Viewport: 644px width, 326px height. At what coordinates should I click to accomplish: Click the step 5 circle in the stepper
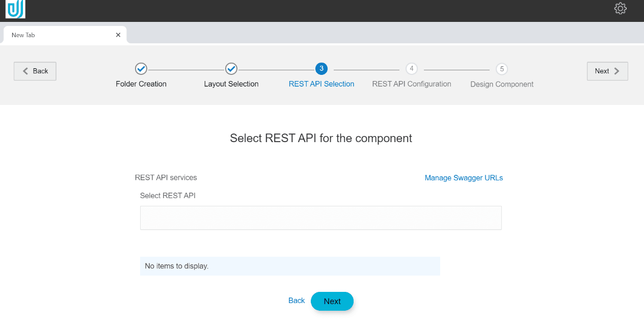point(501,69)
